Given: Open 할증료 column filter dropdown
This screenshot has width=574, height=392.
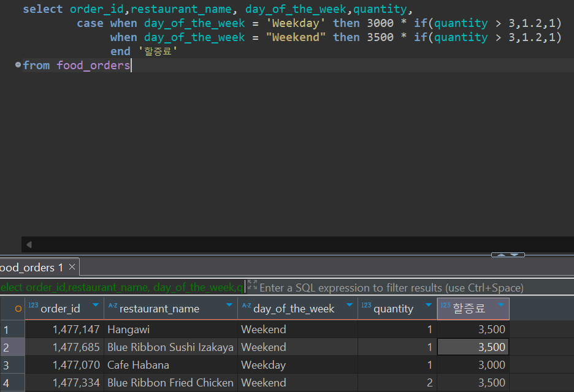Looking at the screenshot, I should pos(501,305).
